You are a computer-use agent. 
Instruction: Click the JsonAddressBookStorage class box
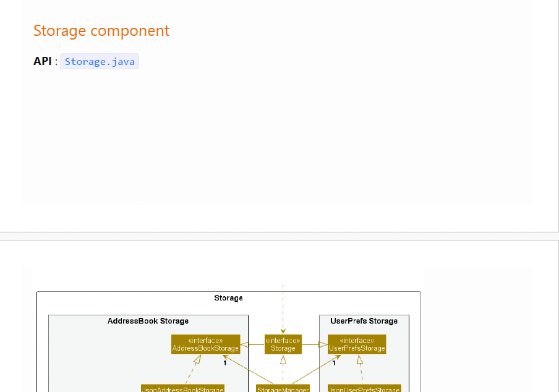coord(183,388)
